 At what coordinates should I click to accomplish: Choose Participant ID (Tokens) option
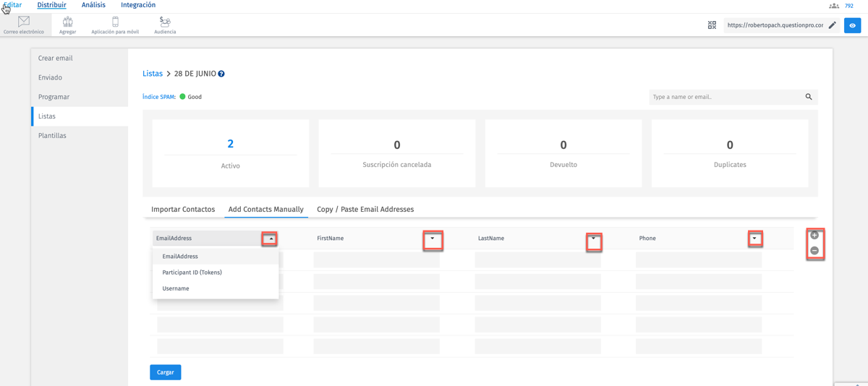216,273
